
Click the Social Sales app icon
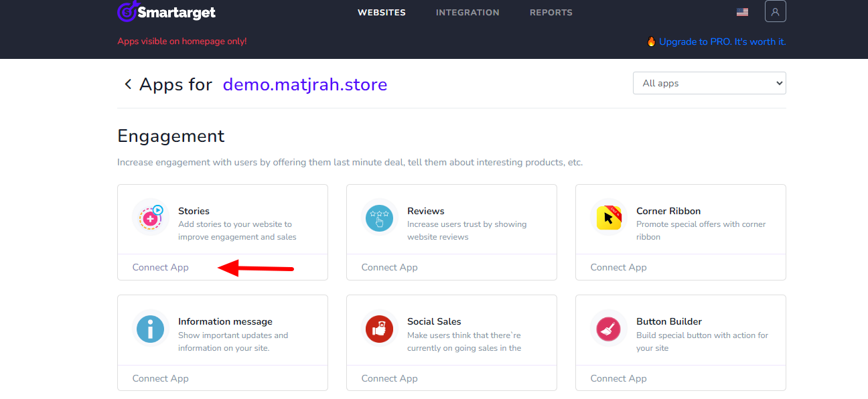point(380,328)
